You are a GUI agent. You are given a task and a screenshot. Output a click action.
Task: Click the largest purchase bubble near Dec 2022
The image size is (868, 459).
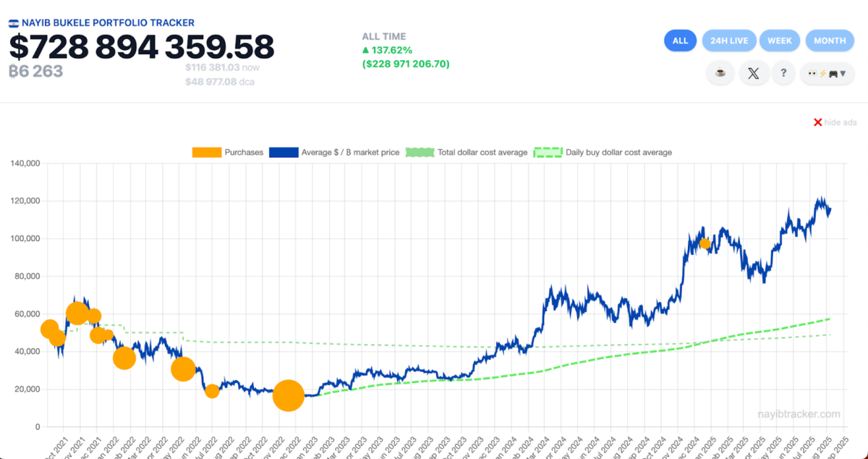click(x=288, y=395)
